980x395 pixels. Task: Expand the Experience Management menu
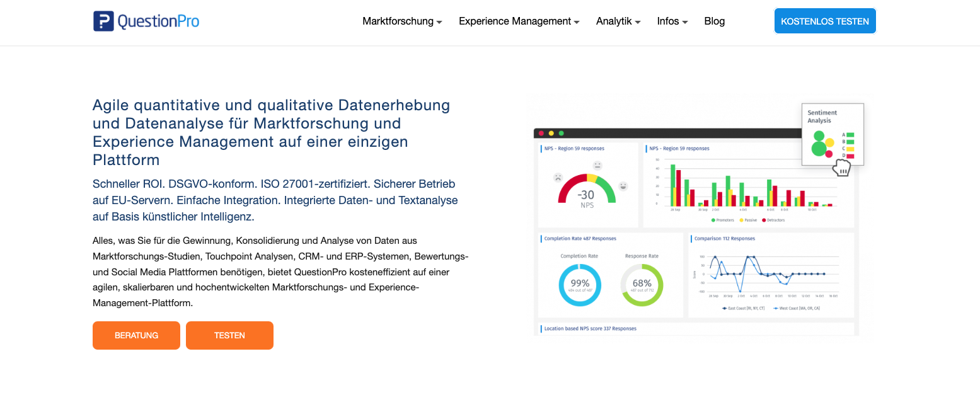click(519, 21)
